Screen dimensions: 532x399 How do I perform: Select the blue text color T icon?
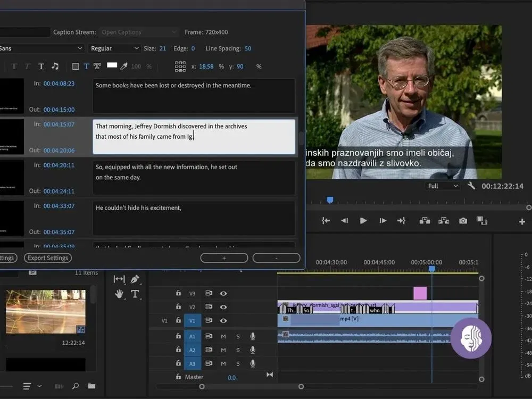click(87, 66)
